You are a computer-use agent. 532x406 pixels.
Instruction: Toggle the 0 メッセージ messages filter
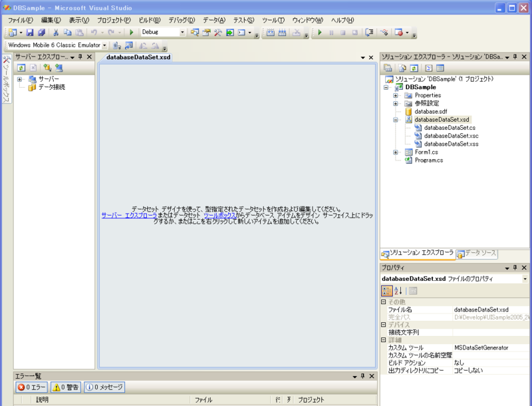pyautogui.click(x=104, y=387)
